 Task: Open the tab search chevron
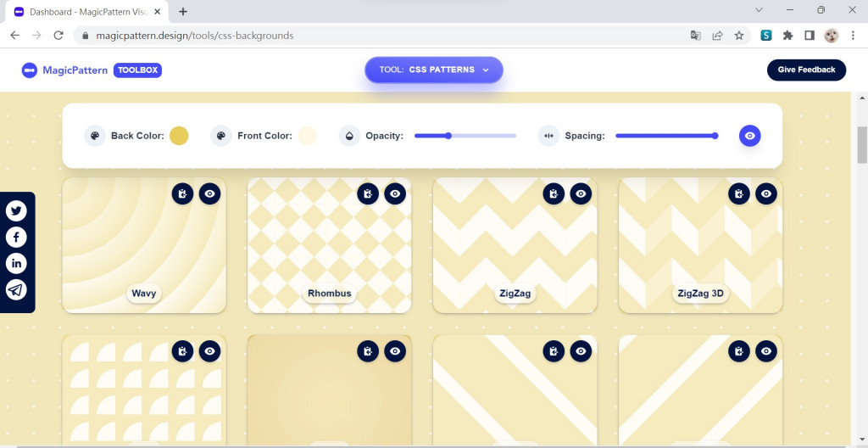click(x=759, y=9)
